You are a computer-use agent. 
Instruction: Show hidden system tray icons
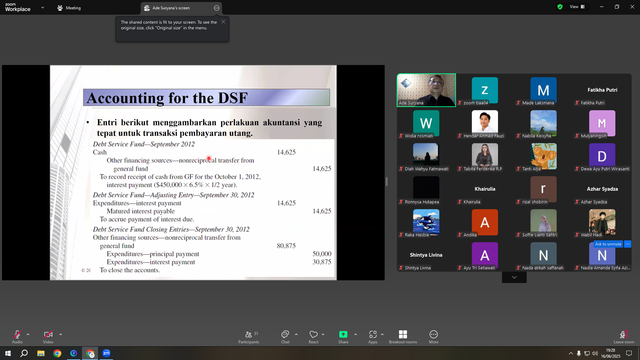click(571, 353)
